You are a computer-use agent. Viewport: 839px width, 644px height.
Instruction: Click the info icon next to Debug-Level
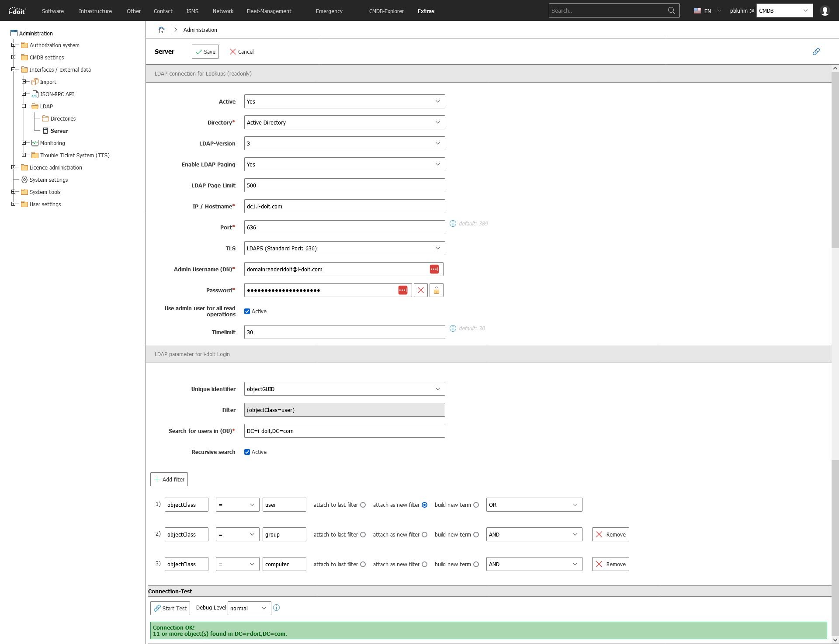point(276,608)
